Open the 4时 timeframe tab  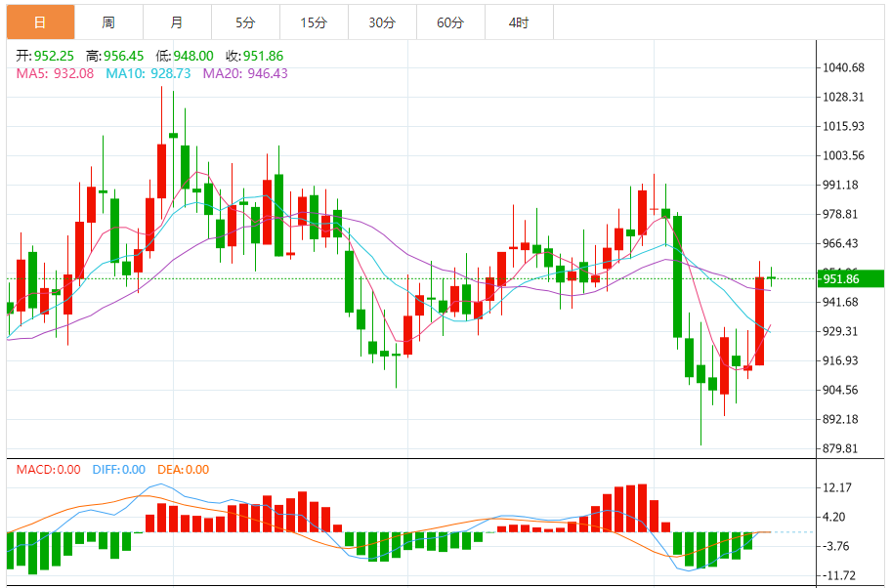coord(519,22)
